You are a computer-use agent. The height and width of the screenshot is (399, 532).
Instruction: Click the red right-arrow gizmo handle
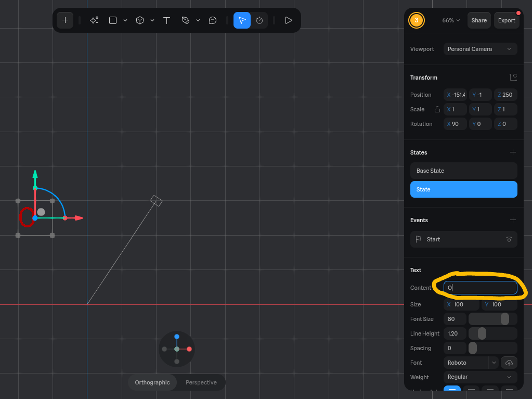click(79, 218)
